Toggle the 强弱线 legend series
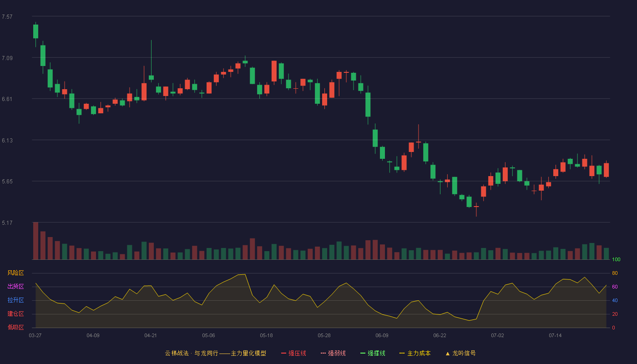 pos(333,353)
